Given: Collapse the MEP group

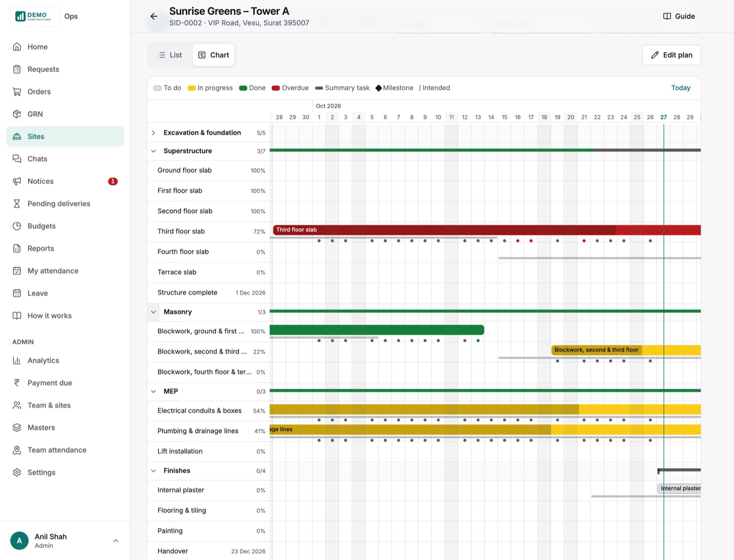Looking at the screenshot, I should (153, 391).
